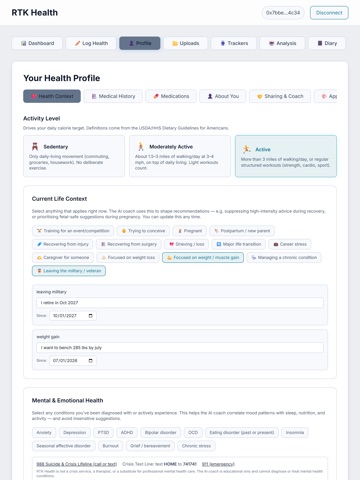
Task: Open the Uploads folder tab
Action: click(x=185, y=43)
